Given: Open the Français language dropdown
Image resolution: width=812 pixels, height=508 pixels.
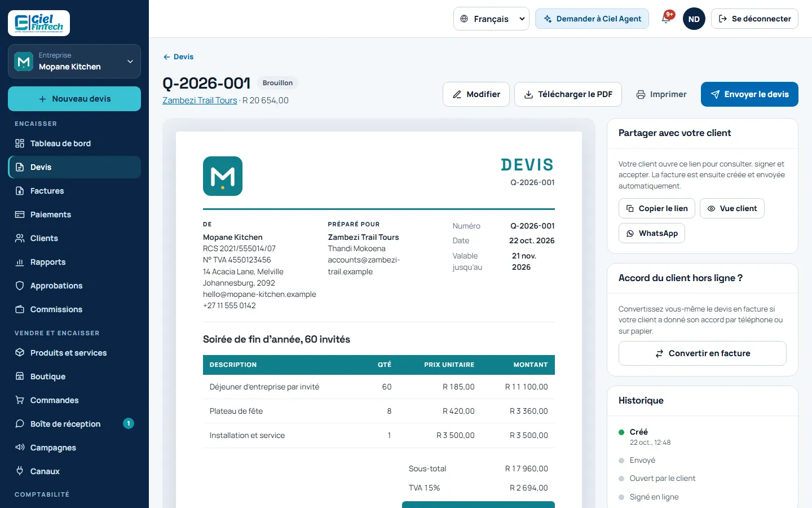Looking at the screenshot, I should tap(491, 19).
